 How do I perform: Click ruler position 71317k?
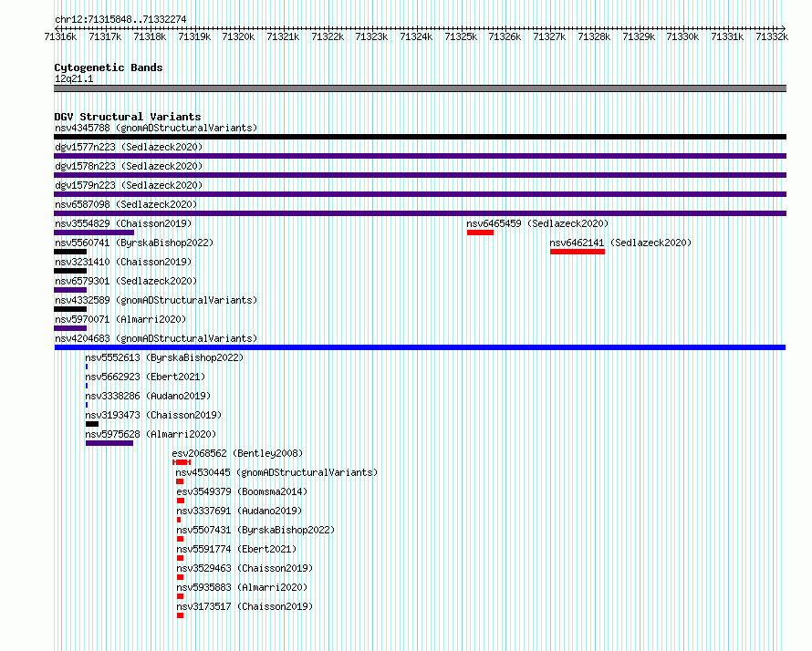pyautogui.click(x=105, y=36)
